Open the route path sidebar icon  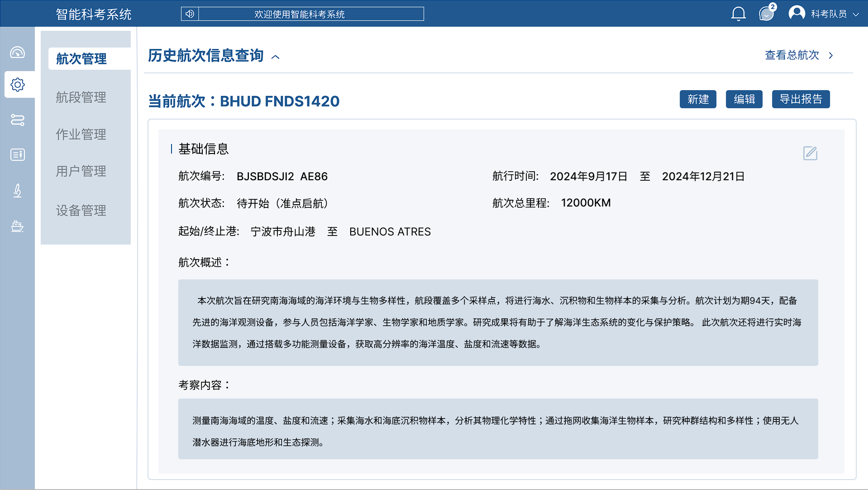coord(17,120)
